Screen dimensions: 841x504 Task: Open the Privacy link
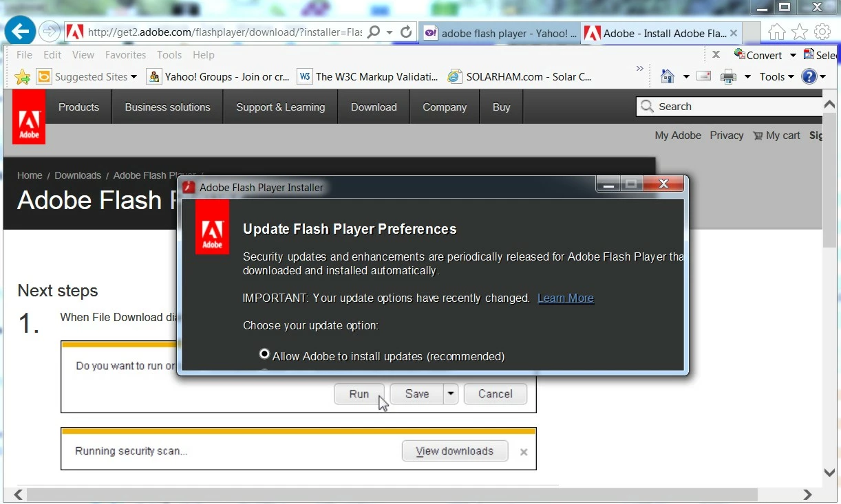pyautogui.click(x=727, y=135)
